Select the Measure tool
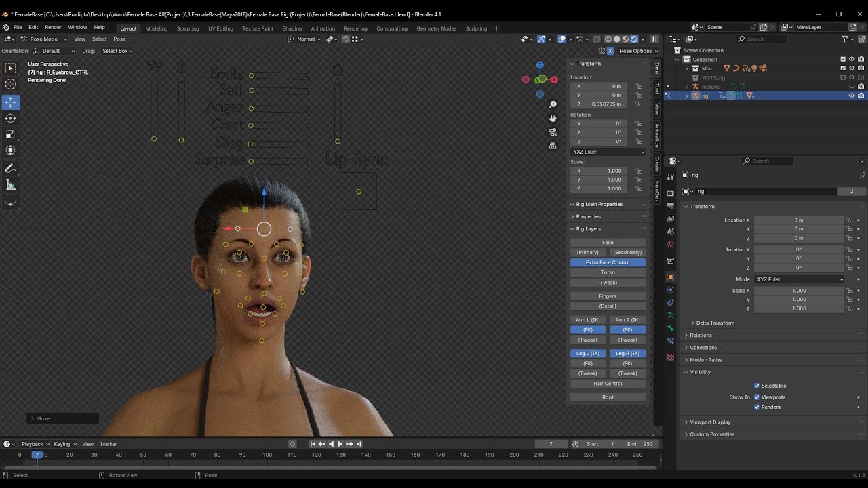The image size is (868, 488). tap(11, 185)
